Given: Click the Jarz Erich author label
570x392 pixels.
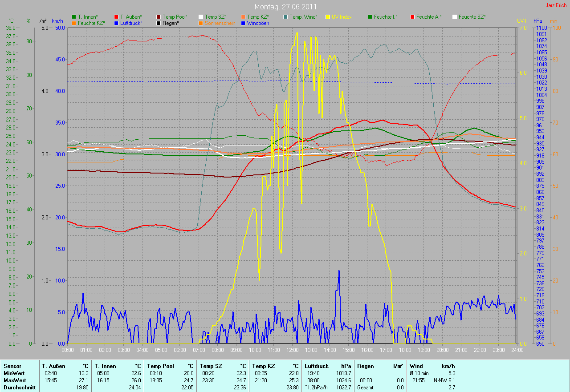Looking at the screenshot, I should pyautogui.click(x=556, y=5).
